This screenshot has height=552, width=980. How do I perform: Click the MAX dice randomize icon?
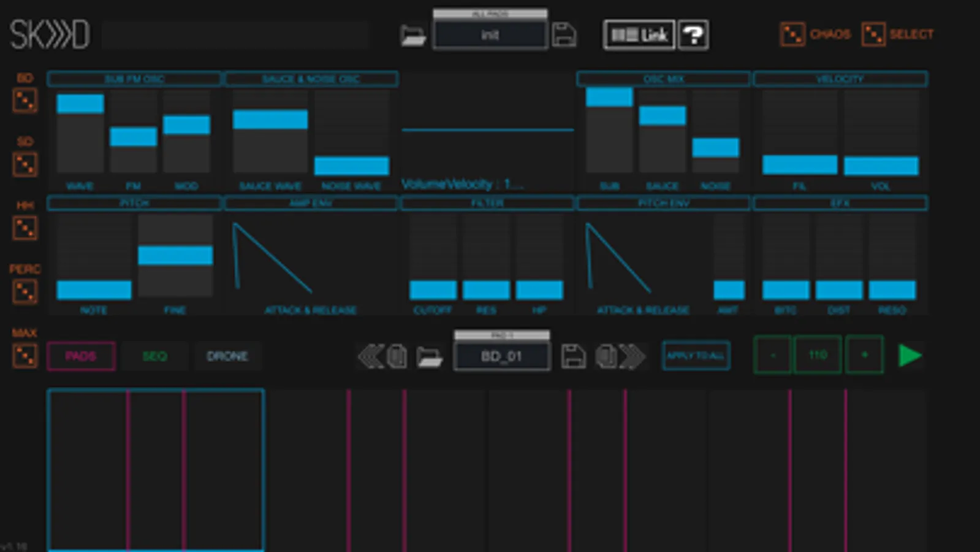(25, 356)
